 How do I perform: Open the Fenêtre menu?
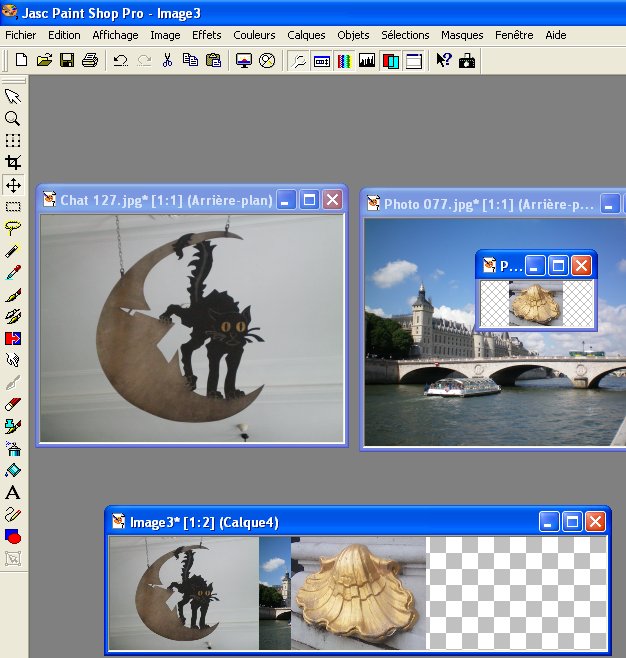pyautogui.click(x=514, y=35)
